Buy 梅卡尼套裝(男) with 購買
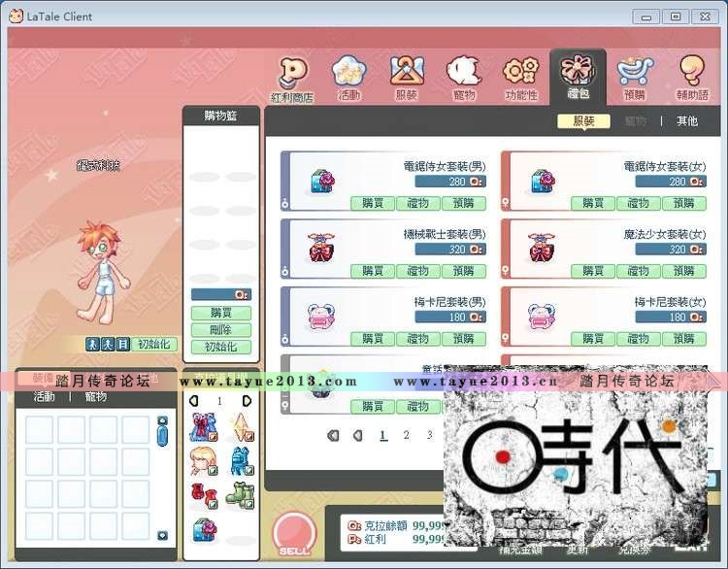The width and height of the screenshot is (728, 569). click(x=373, y=339)
